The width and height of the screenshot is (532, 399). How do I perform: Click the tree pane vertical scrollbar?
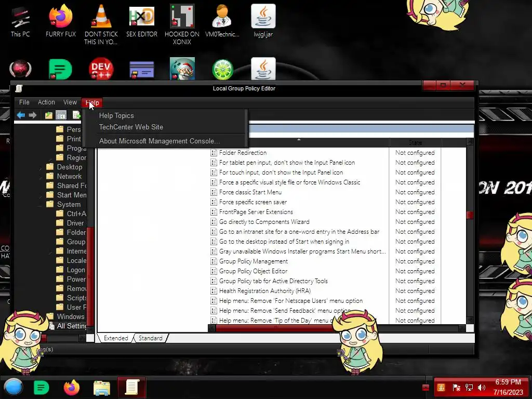[x=90, y=276]
